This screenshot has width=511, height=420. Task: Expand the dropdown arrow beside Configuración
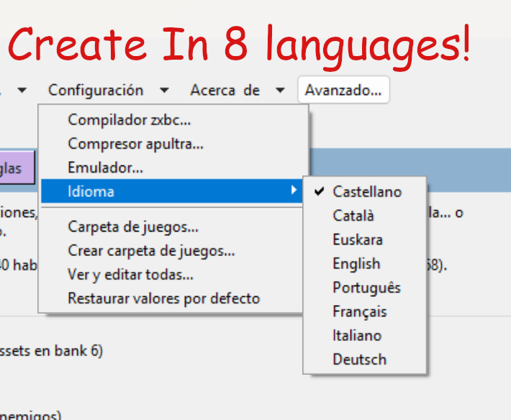(x=164, y=90)
